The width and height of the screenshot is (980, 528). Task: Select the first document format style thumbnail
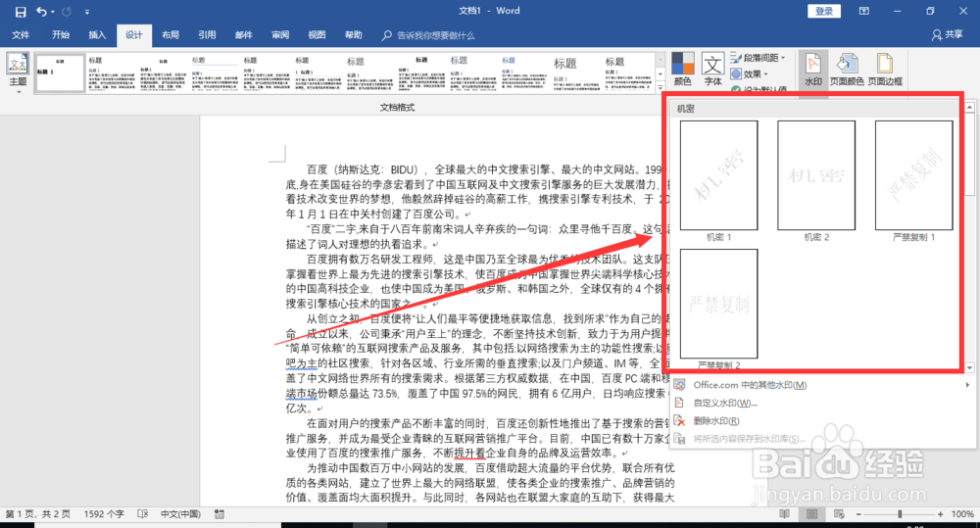point(60,73)
